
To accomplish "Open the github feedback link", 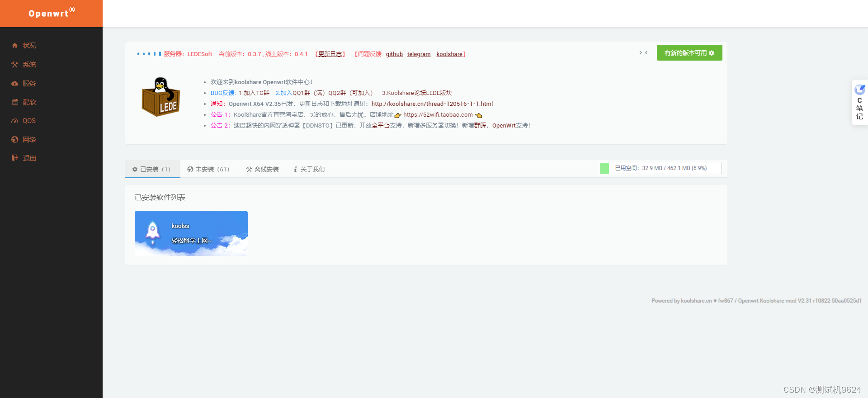I will tap(394, 54).
